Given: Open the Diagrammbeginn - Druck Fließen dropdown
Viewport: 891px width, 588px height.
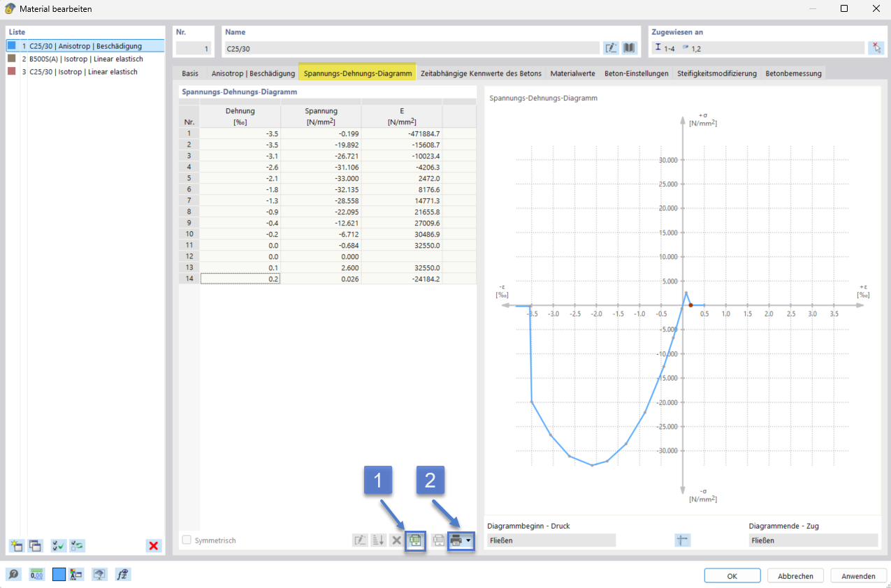Looking at the screenshot, I should pyautogui.click(x=551, y=540).
